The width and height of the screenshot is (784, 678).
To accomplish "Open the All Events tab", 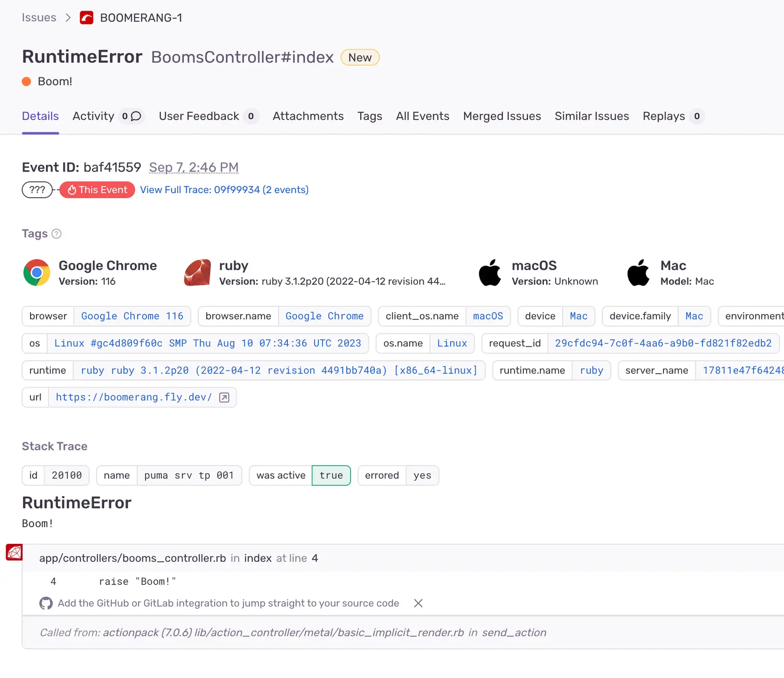I will point(422,116).
